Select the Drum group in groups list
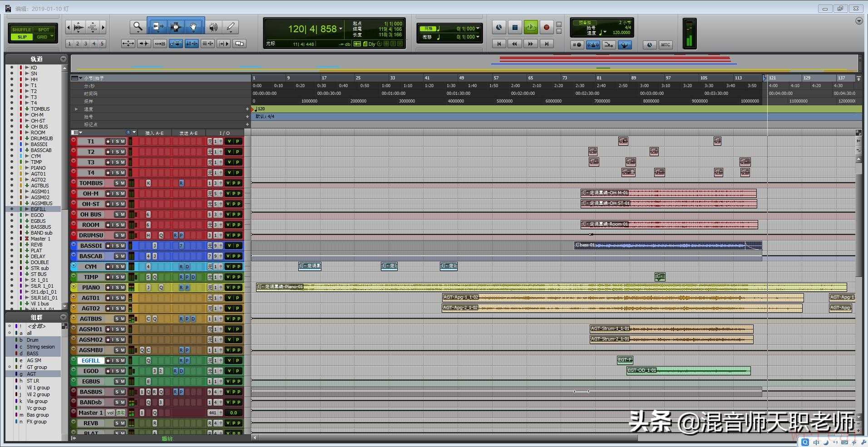The image size is (868, 447). 33,340
